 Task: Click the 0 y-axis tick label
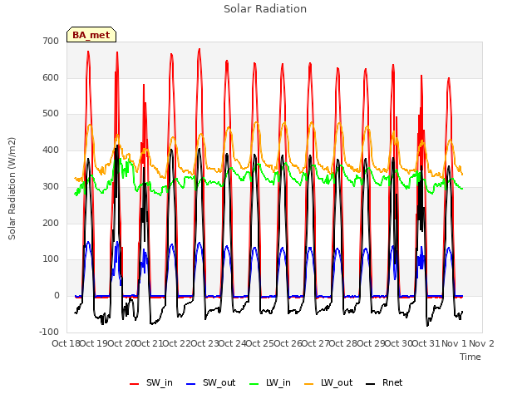pyautogui.click(x=57, y=296)
